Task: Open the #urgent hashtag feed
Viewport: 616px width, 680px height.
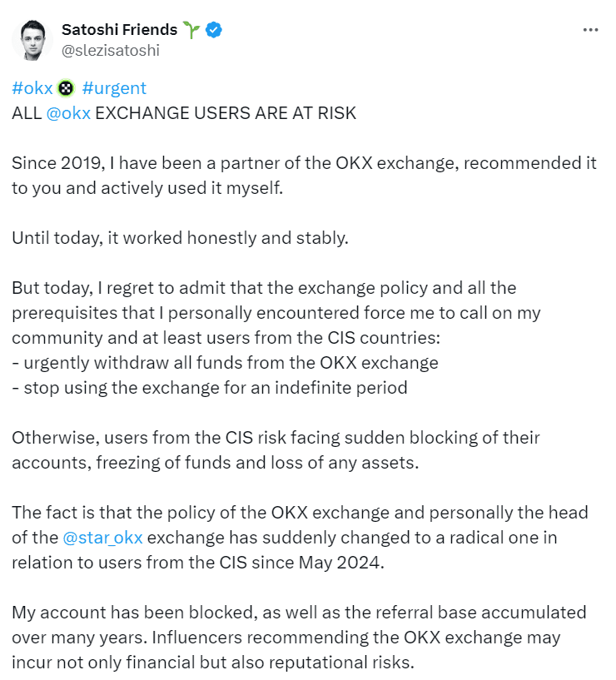Action: click(x=114, y=87)
